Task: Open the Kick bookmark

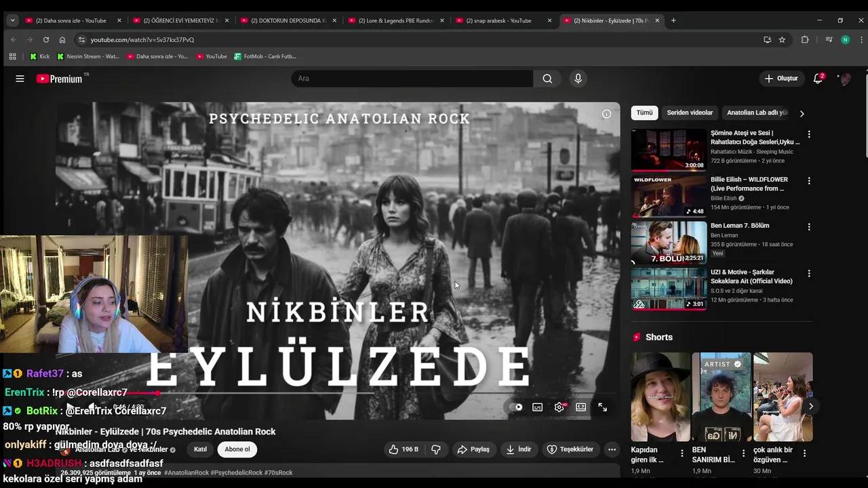Action: tap(40, 56)
